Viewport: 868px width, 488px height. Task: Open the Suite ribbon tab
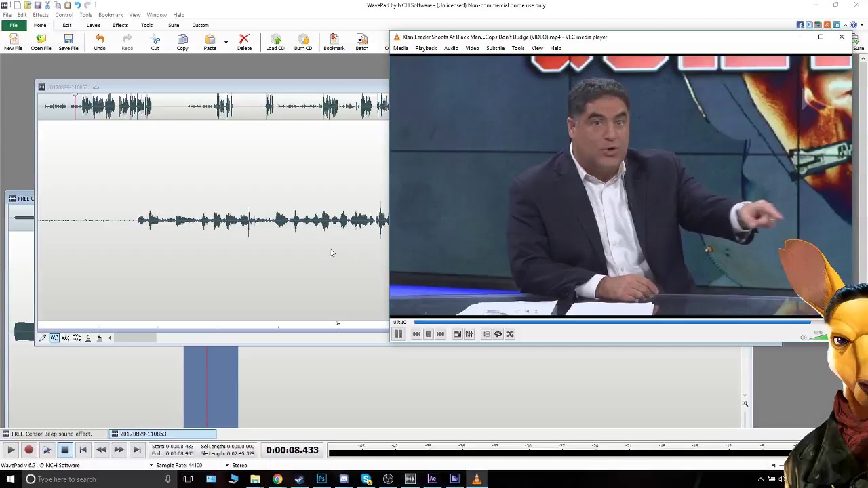pos(174,25)
